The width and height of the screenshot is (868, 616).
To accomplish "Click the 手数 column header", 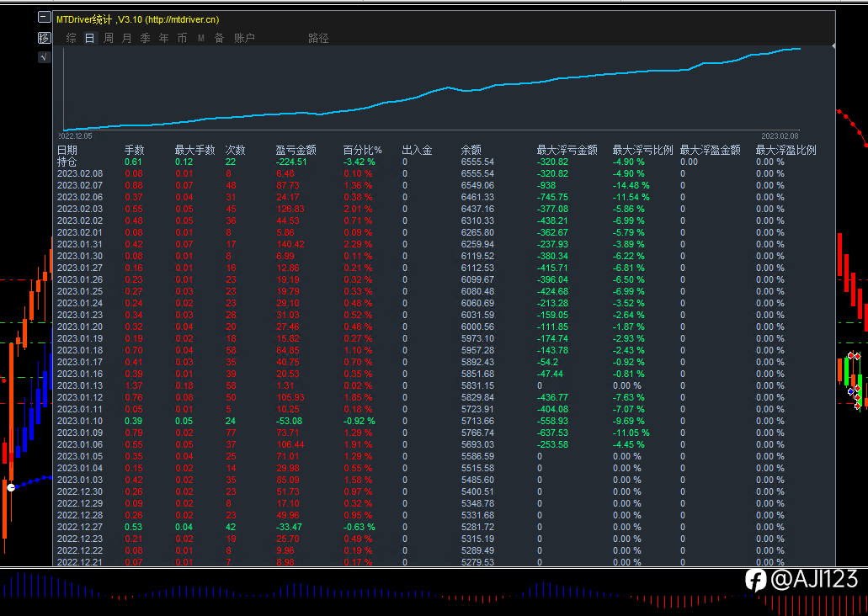I will click(135, 150).
